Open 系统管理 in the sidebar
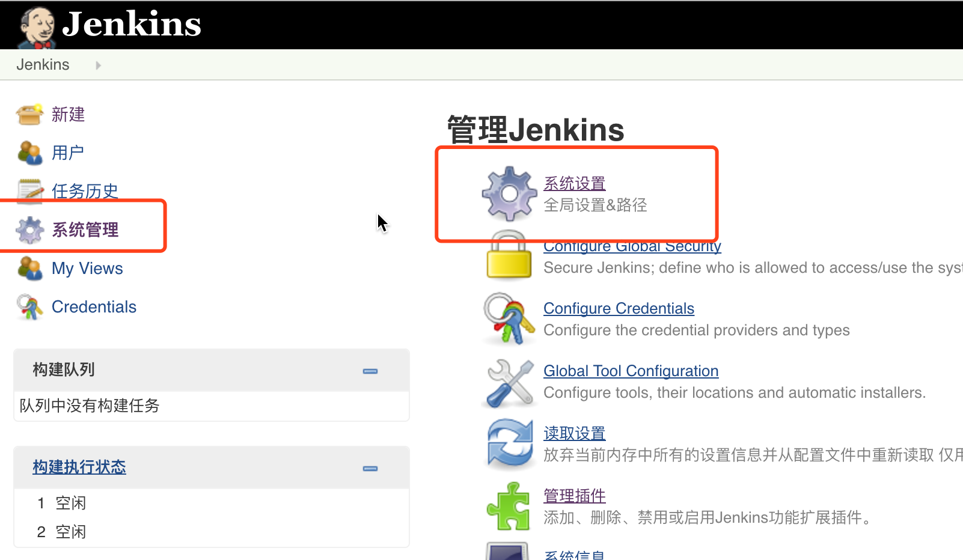This screenshot has width=963, height=560. point(85,230)
